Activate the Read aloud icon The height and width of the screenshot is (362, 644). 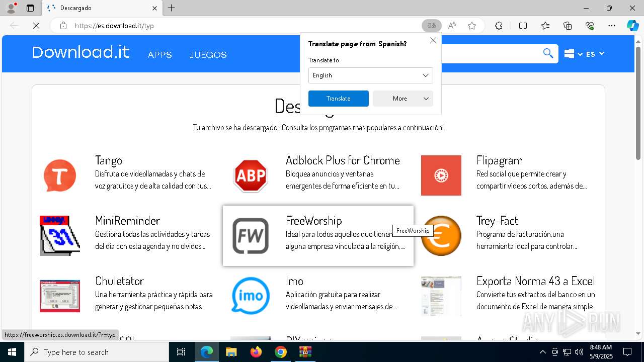(452, 26)
